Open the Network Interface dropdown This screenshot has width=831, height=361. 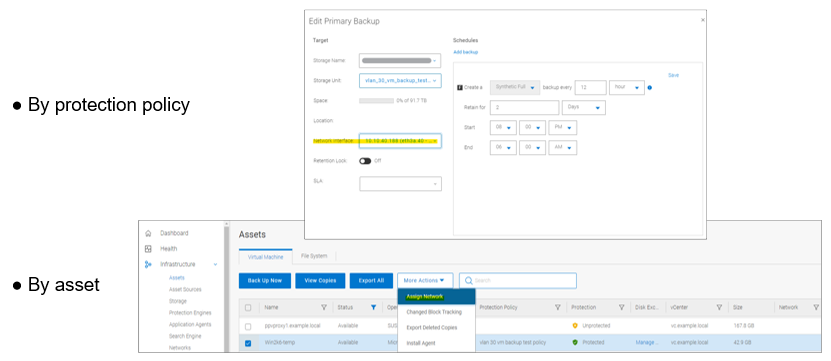point(400,141)
